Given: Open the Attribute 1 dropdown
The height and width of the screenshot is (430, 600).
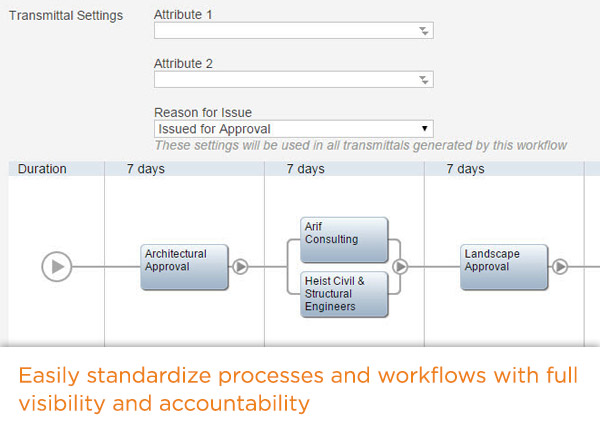Looking at the screenshot, I should 293,31.
